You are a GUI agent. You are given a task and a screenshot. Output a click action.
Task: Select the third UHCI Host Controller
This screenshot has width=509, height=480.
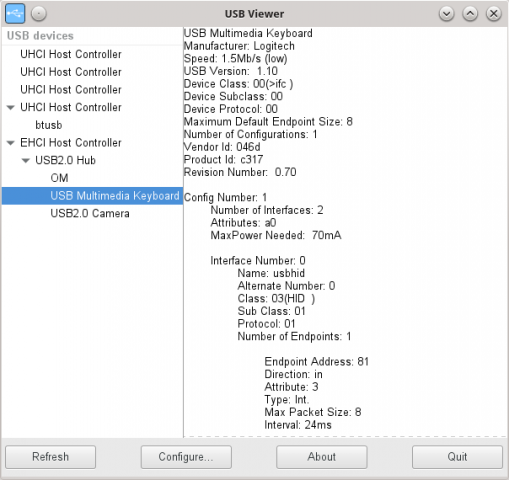(71, 89)
